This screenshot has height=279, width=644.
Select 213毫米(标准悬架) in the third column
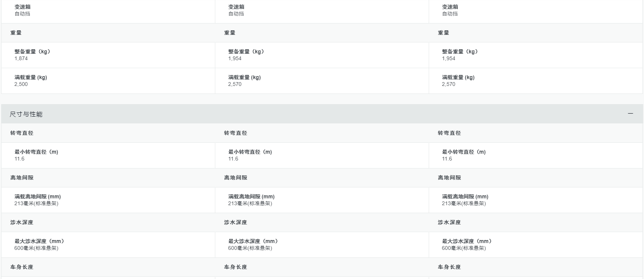pyautogui.click(x=464, y=203)
